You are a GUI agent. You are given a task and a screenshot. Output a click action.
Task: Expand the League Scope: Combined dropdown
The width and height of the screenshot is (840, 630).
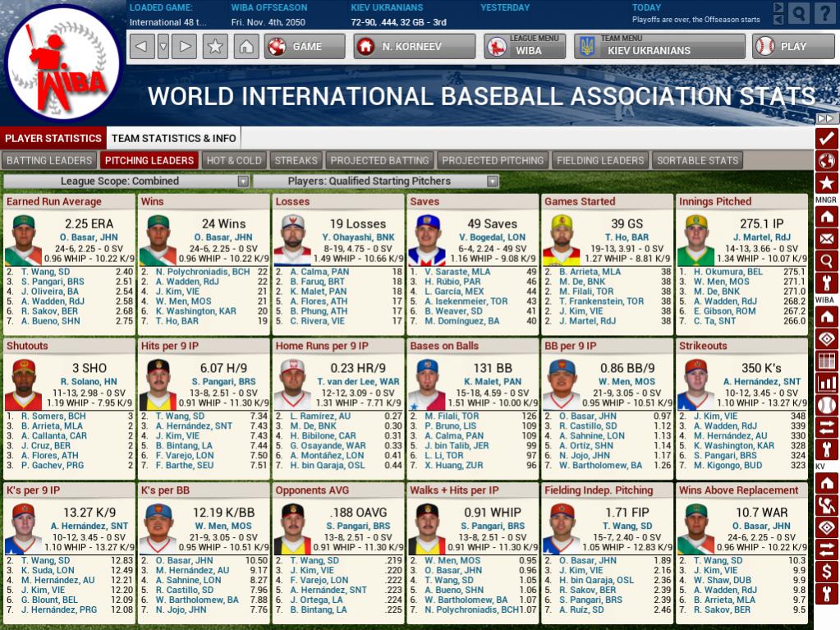[x=127, y=182]
